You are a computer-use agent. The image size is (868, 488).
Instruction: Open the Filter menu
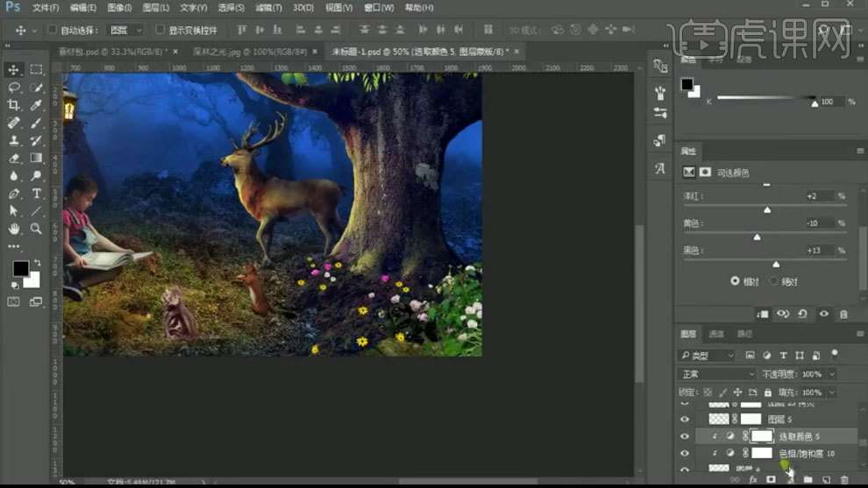coord(268,8)
